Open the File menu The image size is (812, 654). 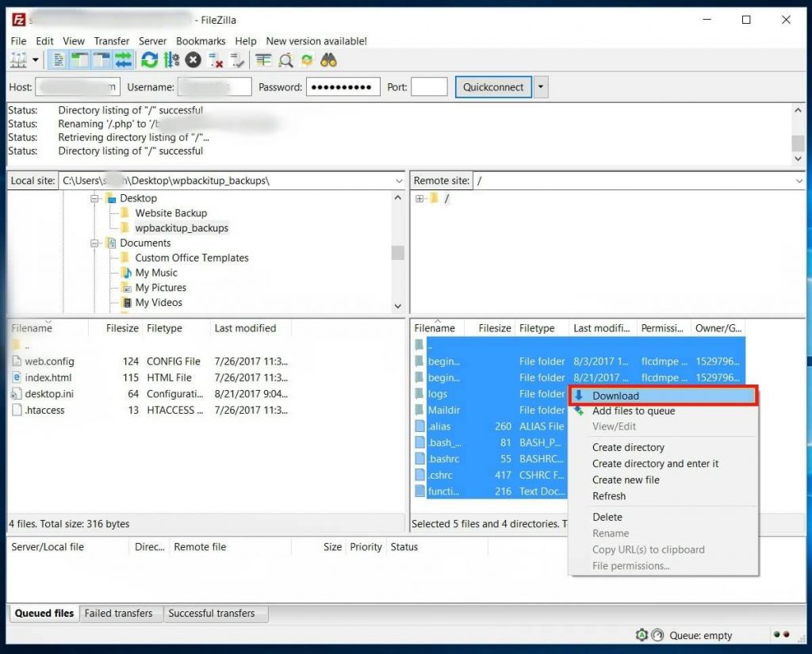coord(18,41)
